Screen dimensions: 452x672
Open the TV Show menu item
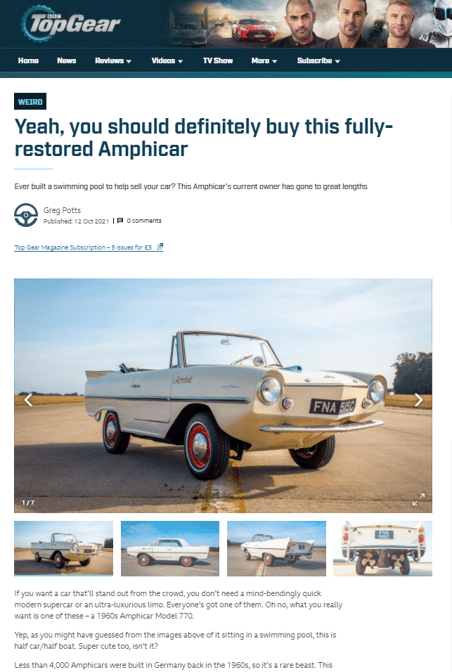[218, 61]
